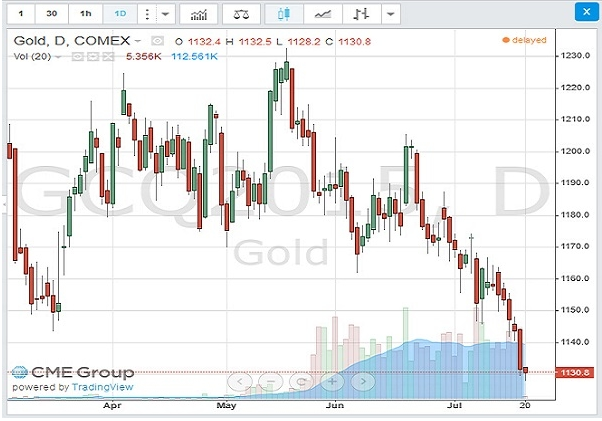Click the low value 1128.2
The height and width of the screenshot is (421, 602).
304,41
